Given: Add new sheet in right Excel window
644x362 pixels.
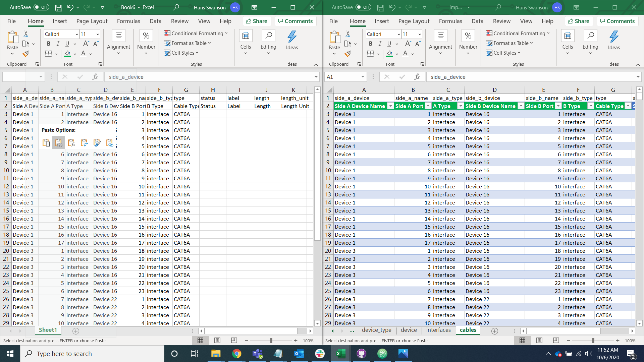Looking at the screenshot, I should [x=494, y=331].
